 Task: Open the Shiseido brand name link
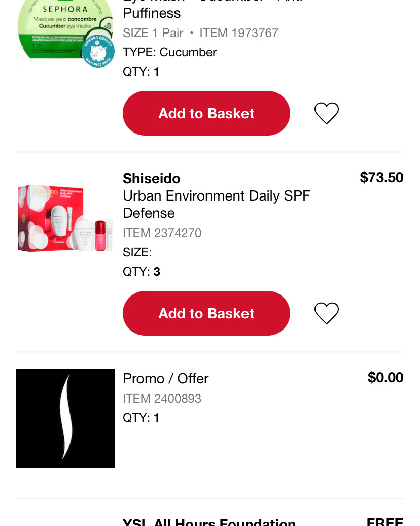(152, 179)
